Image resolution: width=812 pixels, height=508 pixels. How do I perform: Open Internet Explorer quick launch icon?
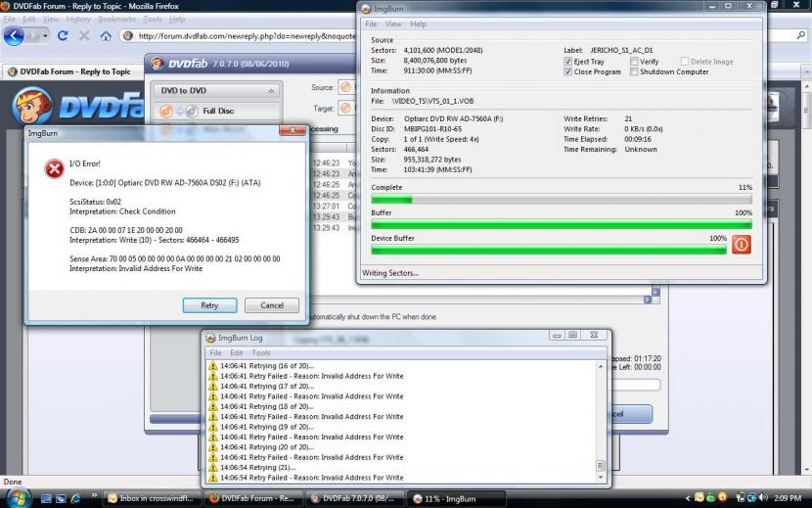(75, 498)
